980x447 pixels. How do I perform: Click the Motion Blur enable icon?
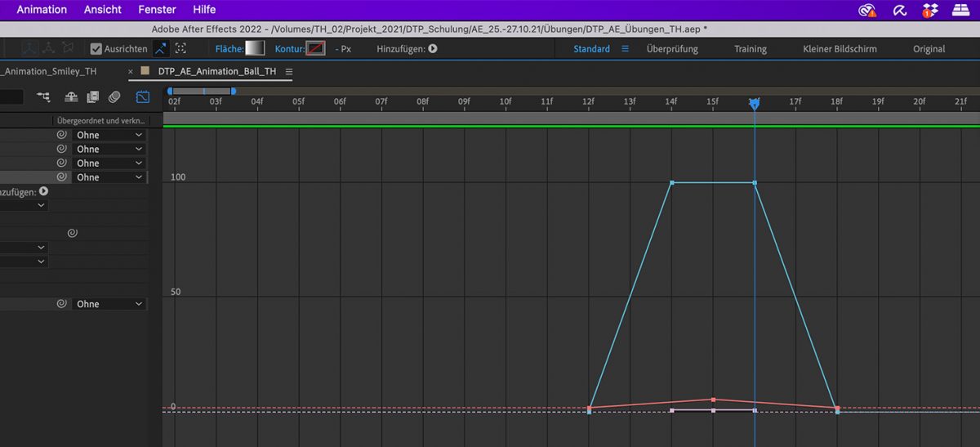coord(114,97)
